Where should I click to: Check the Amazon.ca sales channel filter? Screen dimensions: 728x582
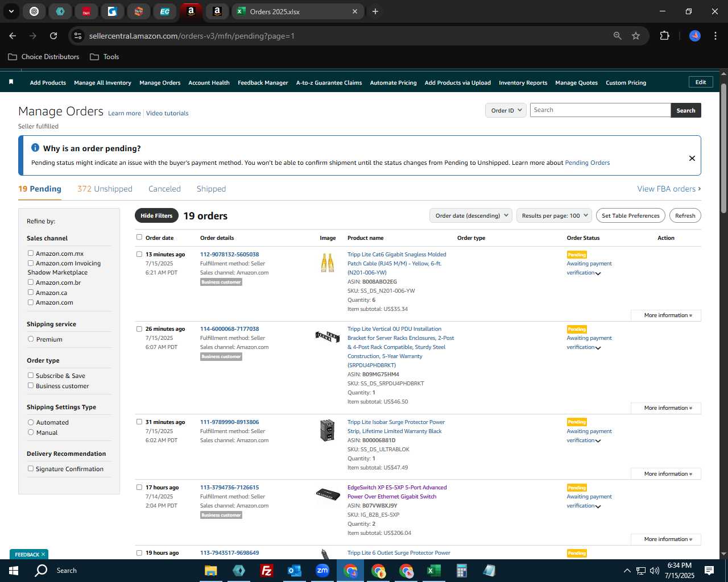[x=31, y=292]
